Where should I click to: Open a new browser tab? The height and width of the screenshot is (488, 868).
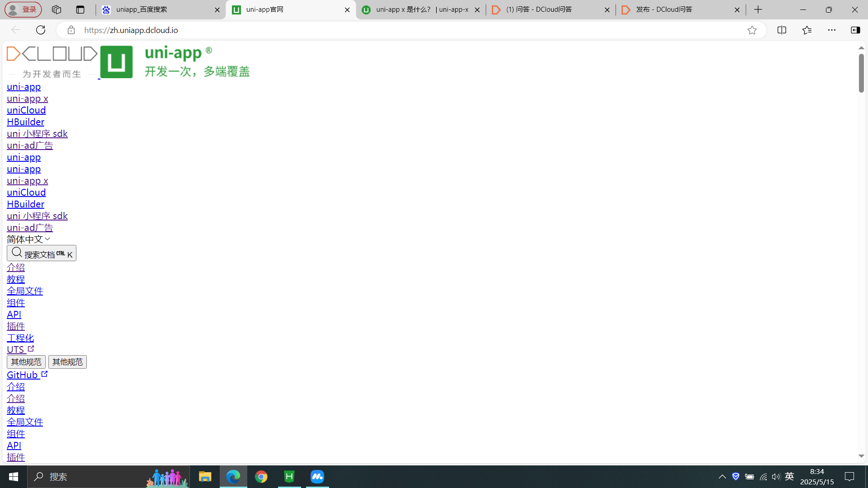[x=758, y=9]
